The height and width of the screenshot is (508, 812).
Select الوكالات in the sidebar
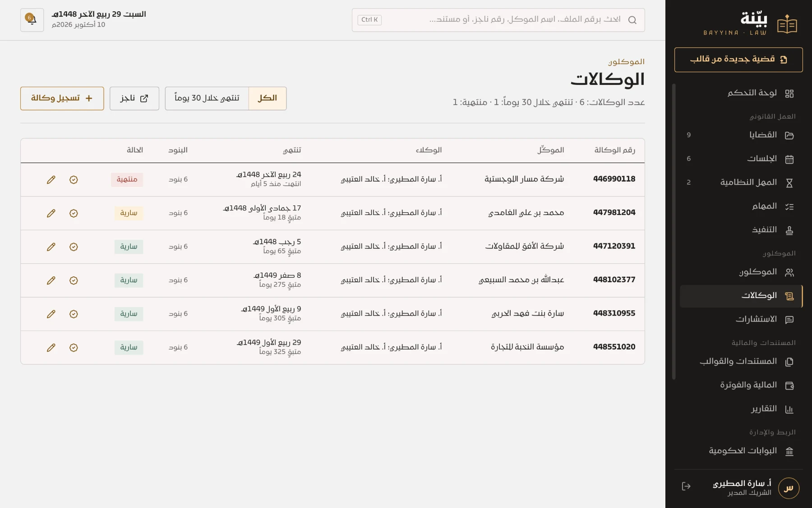(x=741, y=296)
